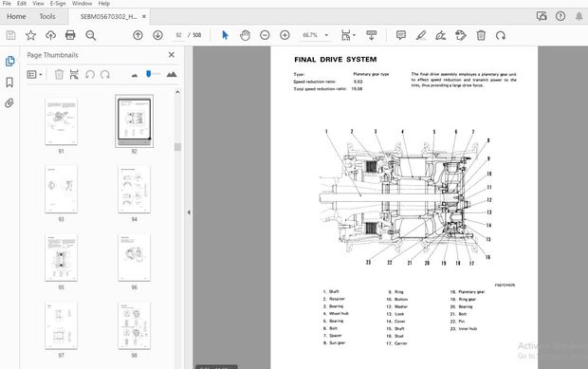The width and height of the screenshot is (588, 369).
Task: Switch to the Home tab
Action: coord(16,16)
